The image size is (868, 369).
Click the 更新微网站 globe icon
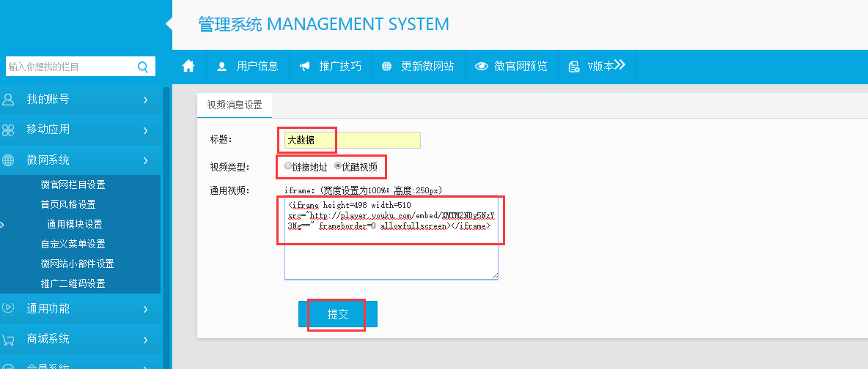(386, 67)
